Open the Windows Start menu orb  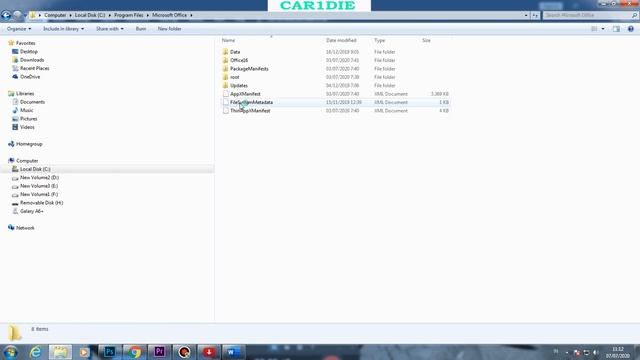[10, 352]
